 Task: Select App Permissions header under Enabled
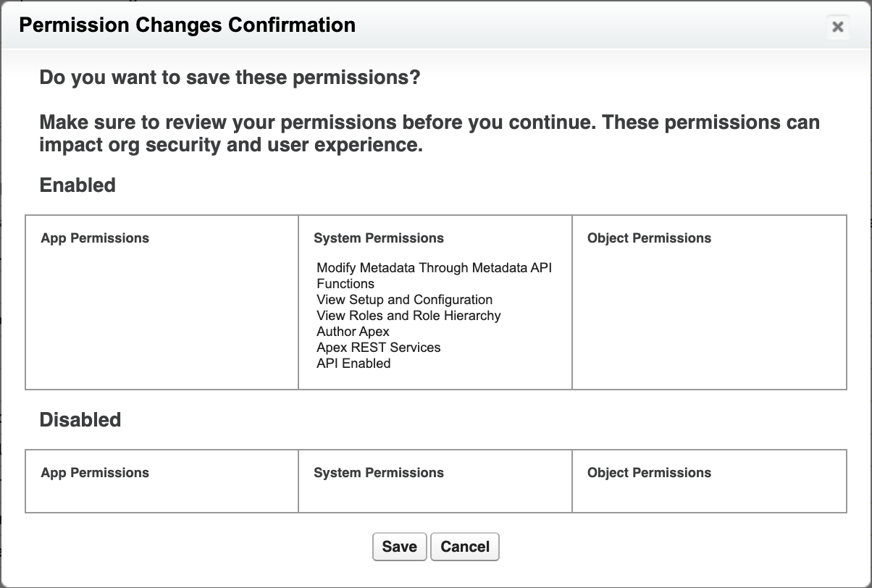pyautogui.click(x=95, y=238)
